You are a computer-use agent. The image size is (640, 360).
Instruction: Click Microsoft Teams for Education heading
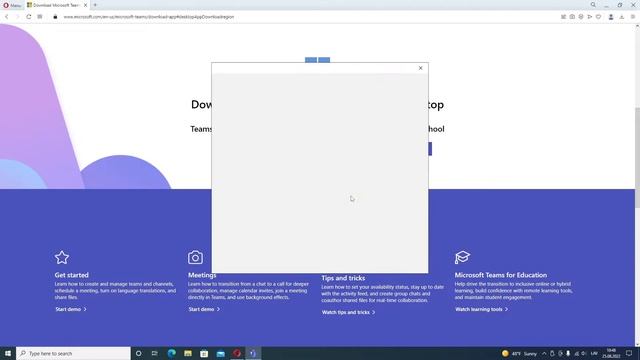(500, 275)
